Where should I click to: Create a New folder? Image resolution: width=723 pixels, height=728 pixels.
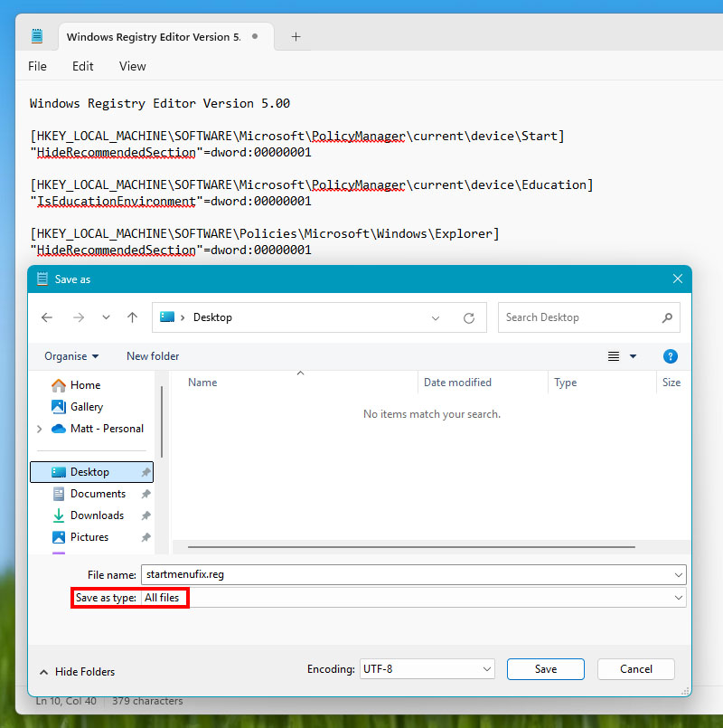[153, 356]
